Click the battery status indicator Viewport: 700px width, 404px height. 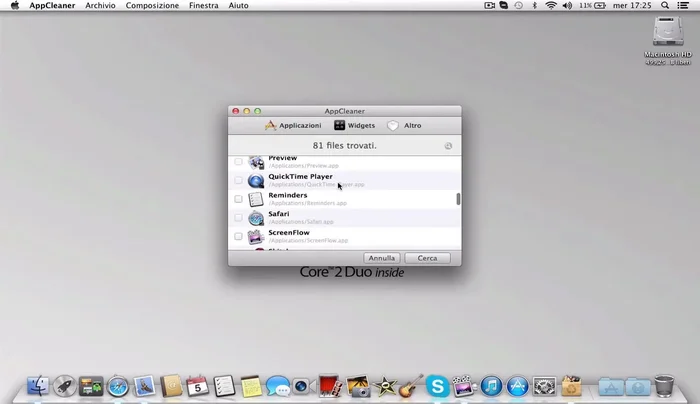[592, 5]
